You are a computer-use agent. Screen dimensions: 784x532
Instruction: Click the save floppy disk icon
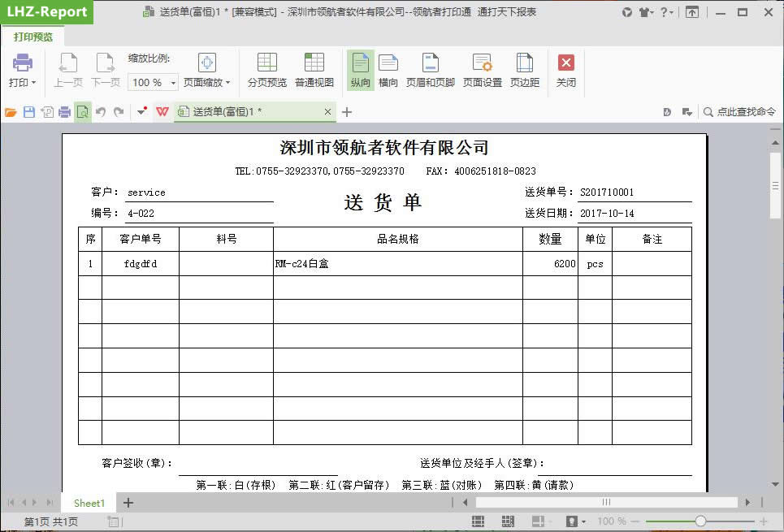pos(29,112)
